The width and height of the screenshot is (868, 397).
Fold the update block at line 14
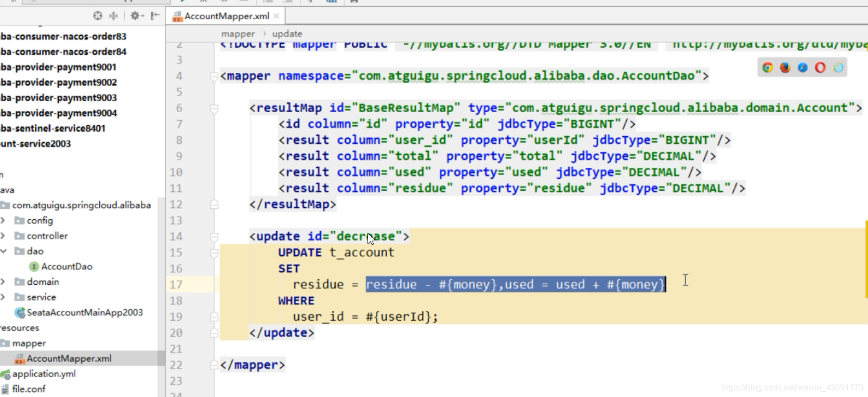pos(214,237)
